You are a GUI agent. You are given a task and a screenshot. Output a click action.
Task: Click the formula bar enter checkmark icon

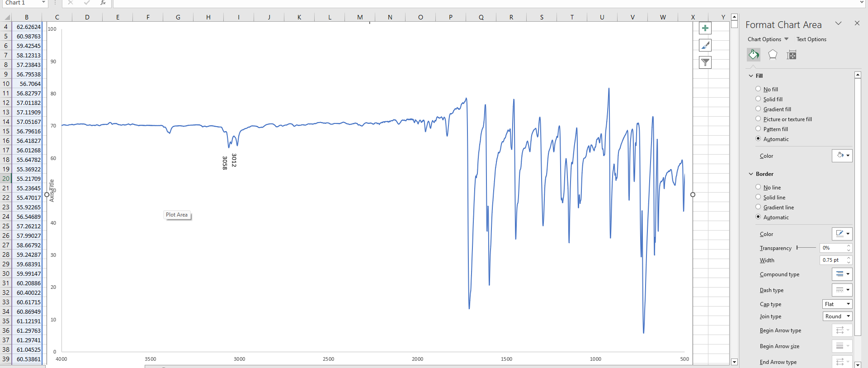tap(87, 3)
